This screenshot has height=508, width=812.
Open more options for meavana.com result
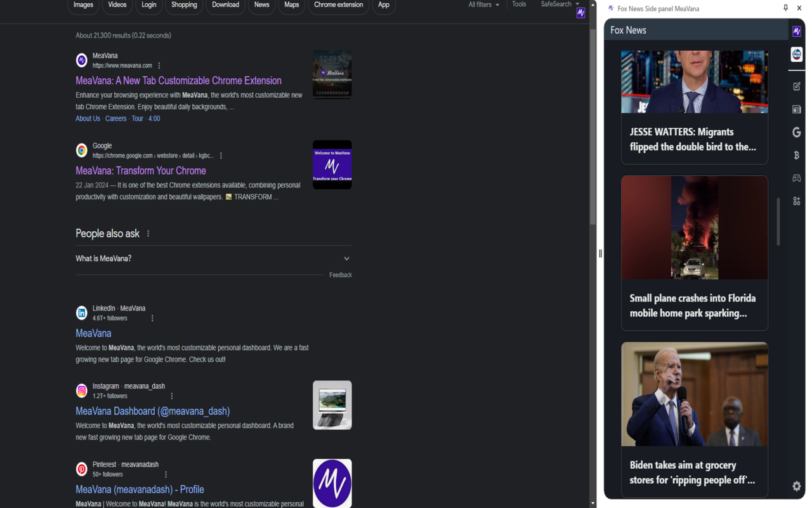(x=159, y=65)
